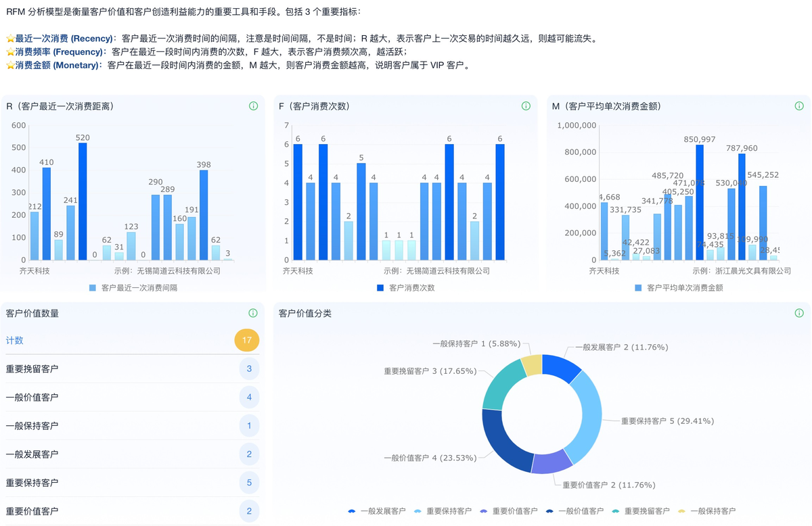Toggle 一般发展客户 in donut chart legend
812x526 pixels.
[x=376, y=511]
